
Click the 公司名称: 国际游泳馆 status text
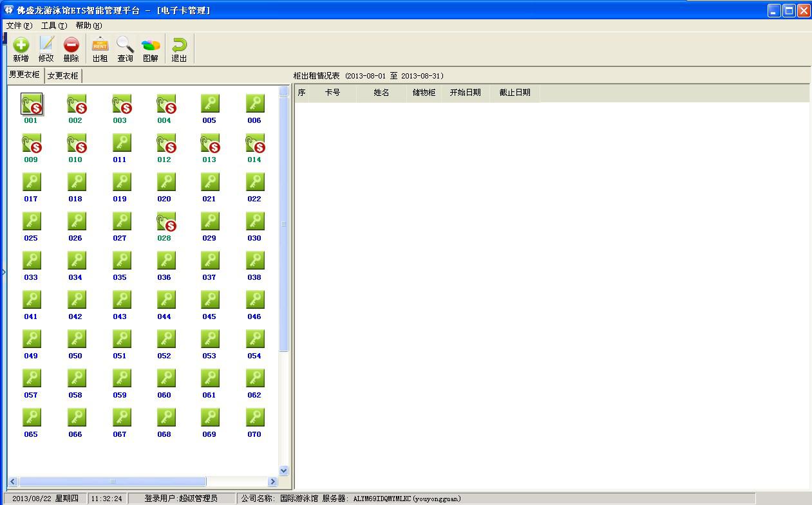pos(280,499)
